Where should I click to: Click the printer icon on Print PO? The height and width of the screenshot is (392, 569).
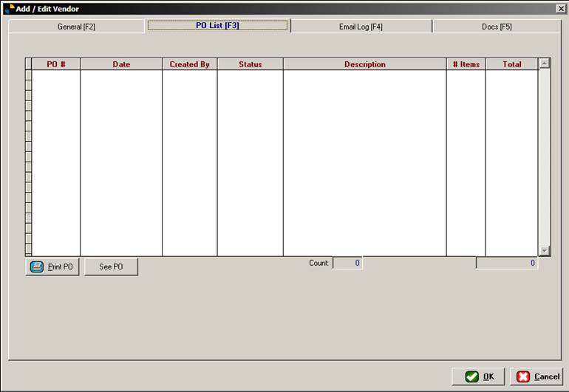pos(36,267)
